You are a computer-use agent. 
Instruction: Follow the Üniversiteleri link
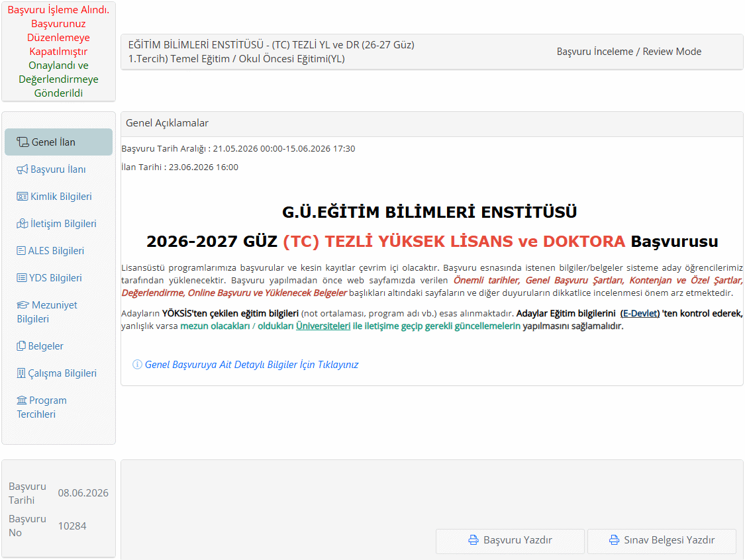[x=323, y=326]
